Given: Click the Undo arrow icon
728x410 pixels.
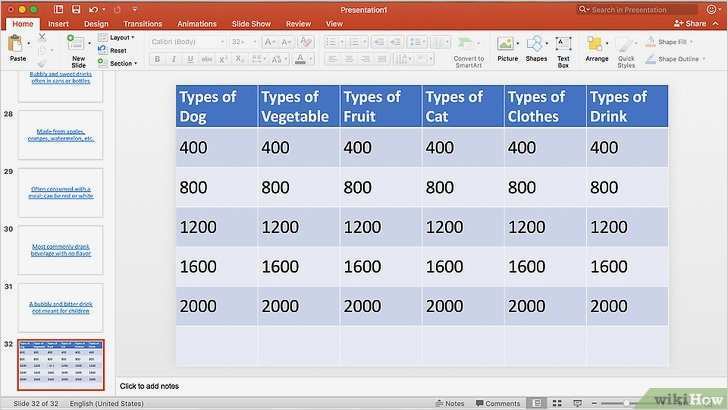Looking at the screenshot, I should [93, 9].
